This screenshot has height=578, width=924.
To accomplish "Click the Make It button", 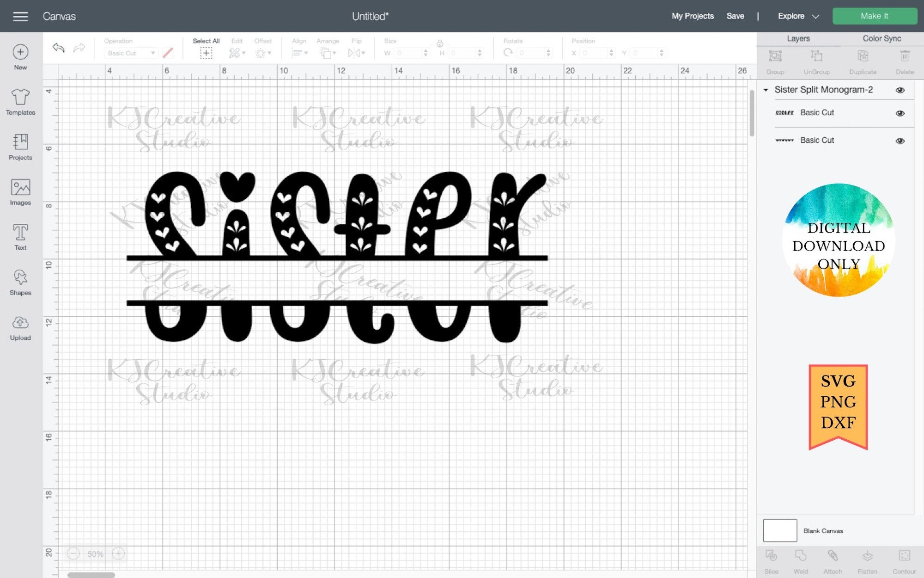I will (x=874, y=16).
